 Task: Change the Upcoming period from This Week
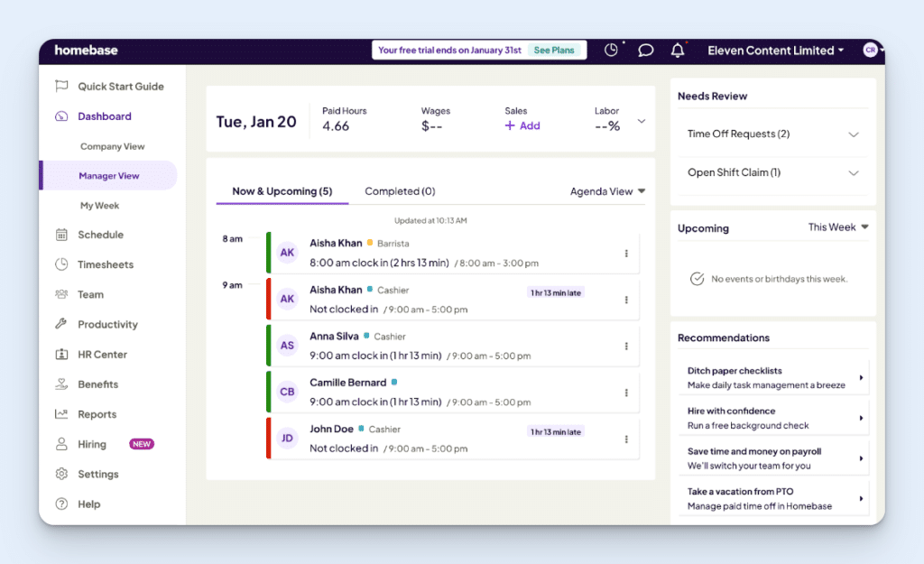coord(838,227)
